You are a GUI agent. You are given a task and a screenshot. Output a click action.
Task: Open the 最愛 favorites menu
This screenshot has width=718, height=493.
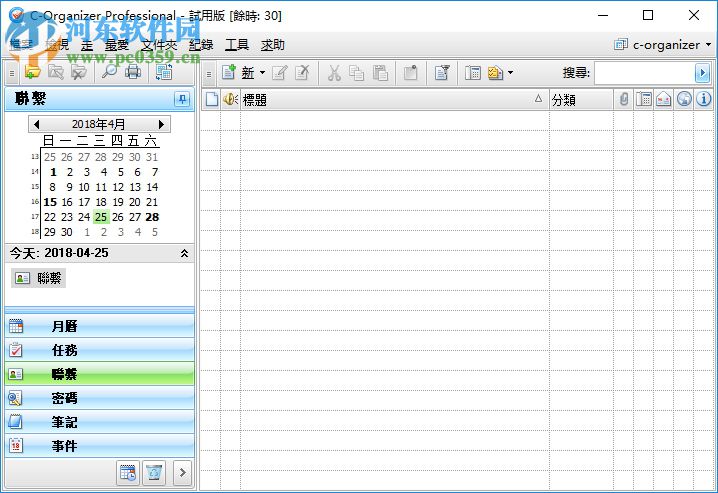117,45
